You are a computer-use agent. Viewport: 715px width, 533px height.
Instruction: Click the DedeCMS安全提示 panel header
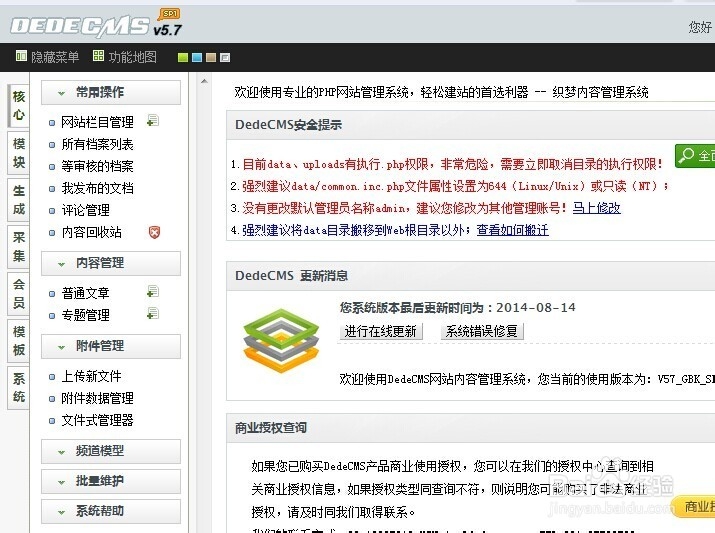click(x=471, y=125)
